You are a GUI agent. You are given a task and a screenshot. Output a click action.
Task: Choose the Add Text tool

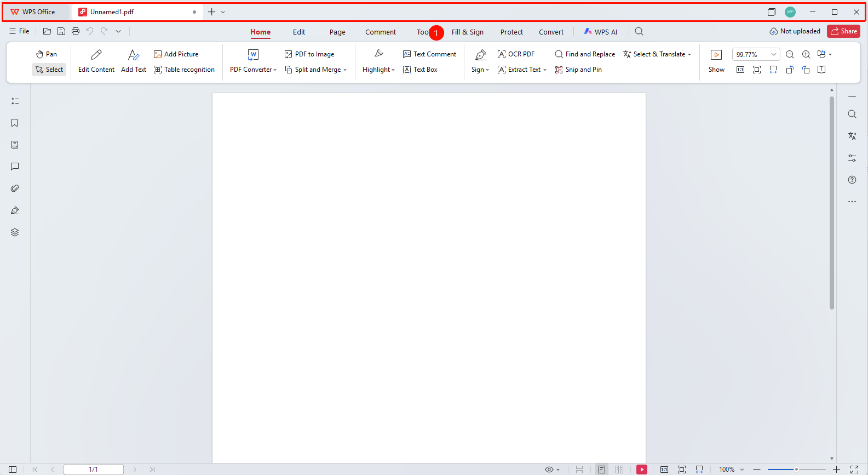pos(134,61)
